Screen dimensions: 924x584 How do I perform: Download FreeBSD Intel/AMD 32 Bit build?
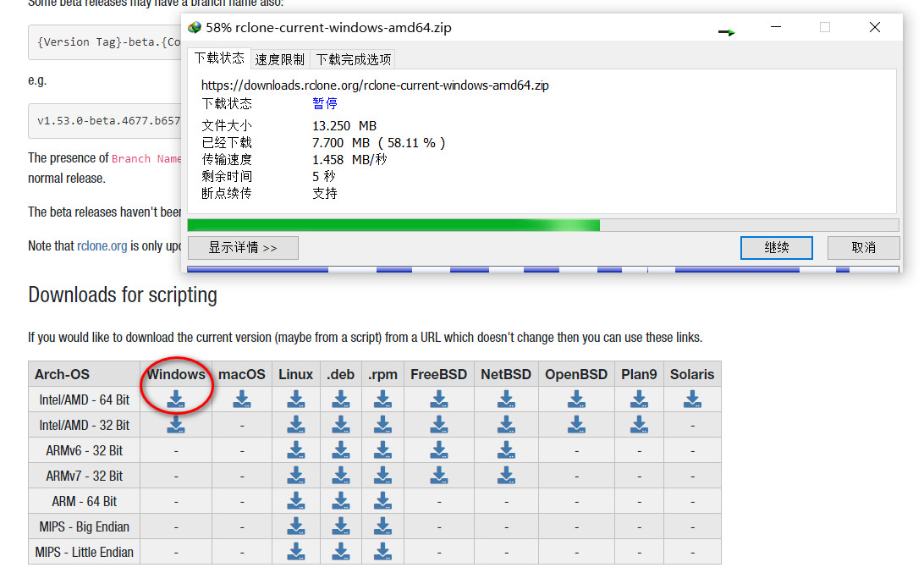click(438, 425)
